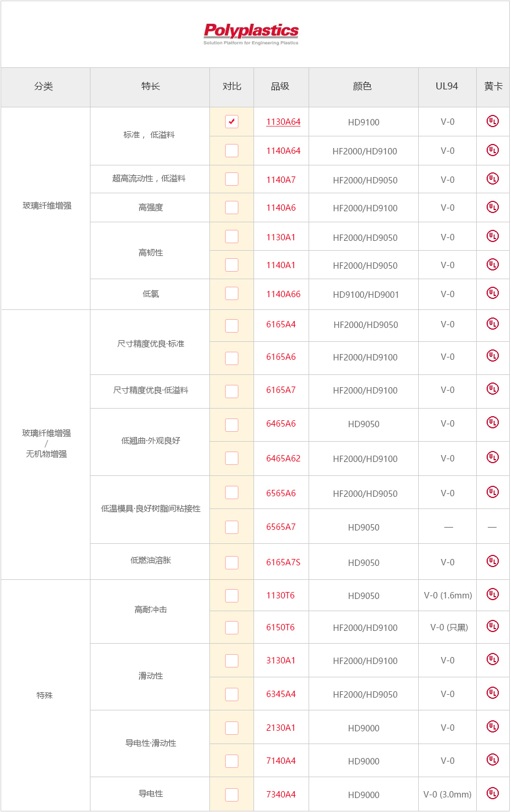Open UL yellow card icon for 1130A64
The image size is (511, 812).
[x=492, y=121]
